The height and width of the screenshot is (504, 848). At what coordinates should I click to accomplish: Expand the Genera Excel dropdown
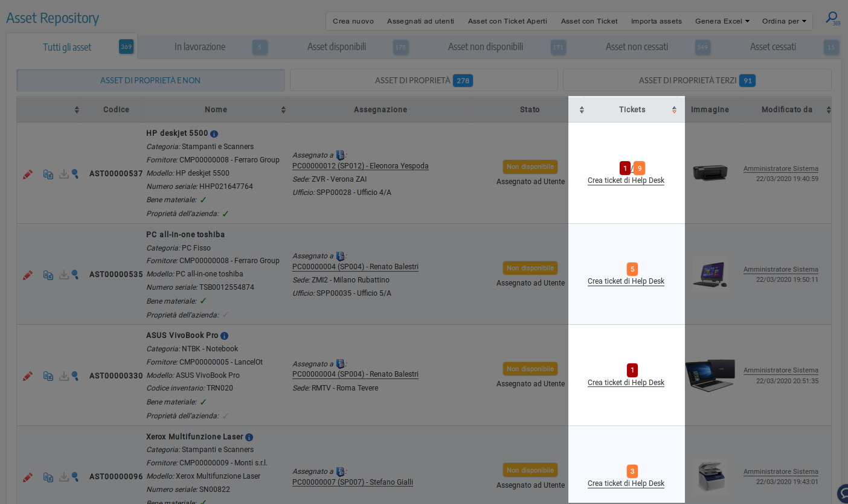click(722, 21)
